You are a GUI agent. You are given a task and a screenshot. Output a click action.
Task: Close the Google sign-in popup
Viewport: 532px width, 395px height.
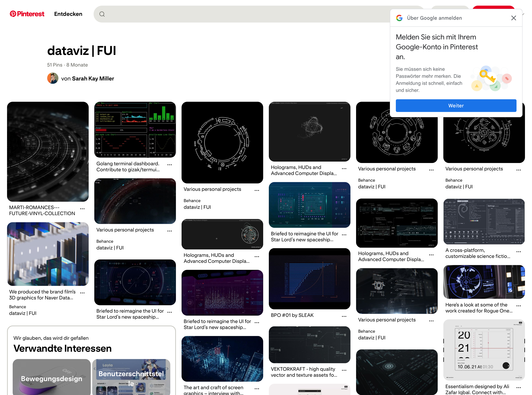point(513,18)
